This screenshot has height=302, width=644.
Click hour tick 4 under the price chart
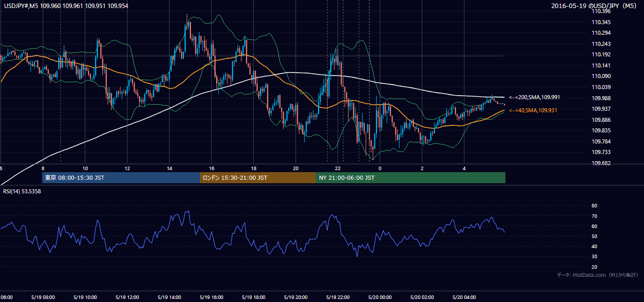464,169
